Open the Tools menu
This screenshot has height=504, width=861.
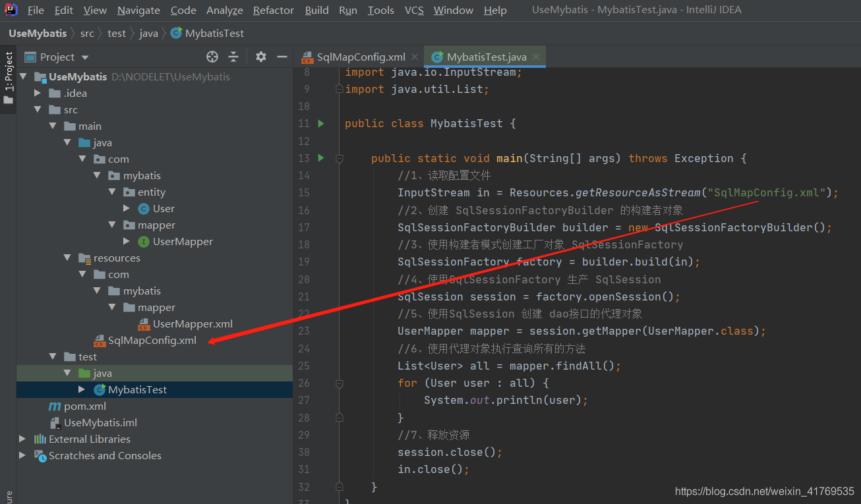click(x=381, y=10)
